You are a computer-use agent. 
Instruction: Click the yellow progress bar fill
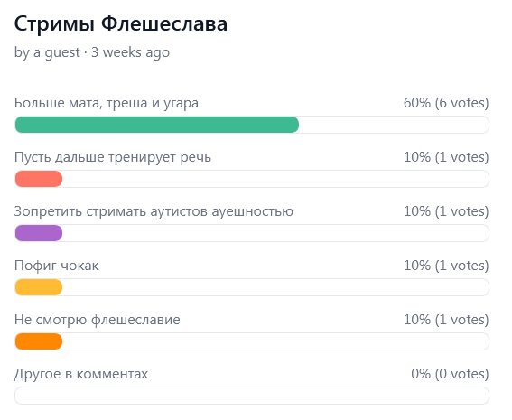39,287
